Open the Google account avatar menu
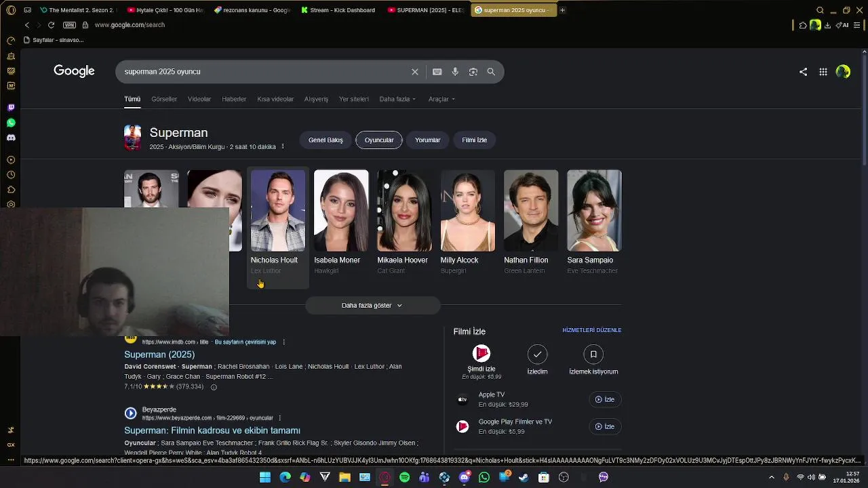The width and height of the screenshot is (868, 488). 843,72
